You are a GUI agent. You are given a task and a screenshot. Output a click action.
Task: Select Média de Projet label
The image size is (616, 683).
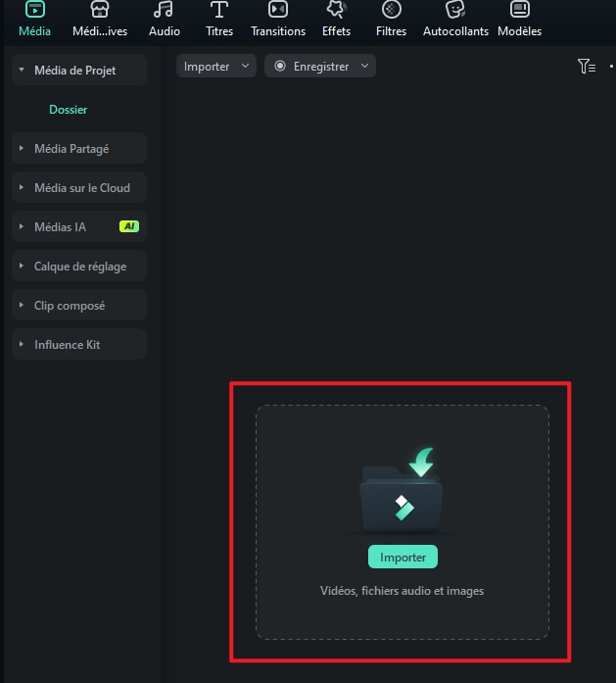[x=74, y=71]
